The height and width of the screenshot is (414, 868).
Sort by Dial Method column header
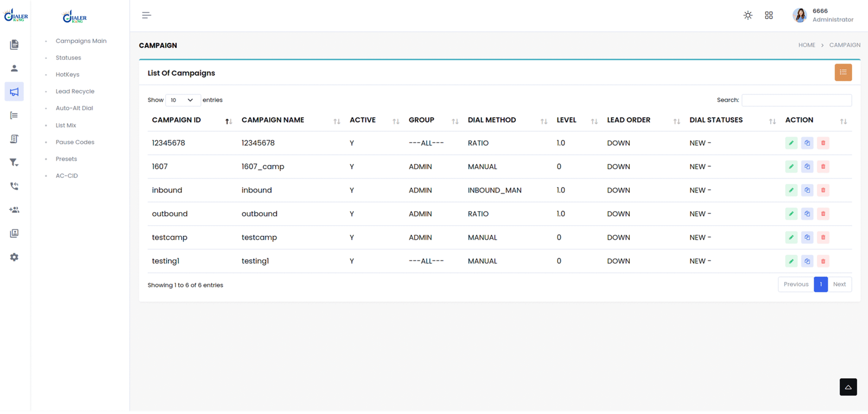click(492, 120)
